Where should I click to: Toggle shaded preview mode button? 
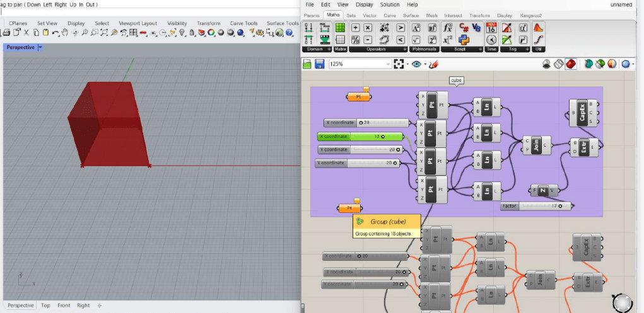(571, 64)
